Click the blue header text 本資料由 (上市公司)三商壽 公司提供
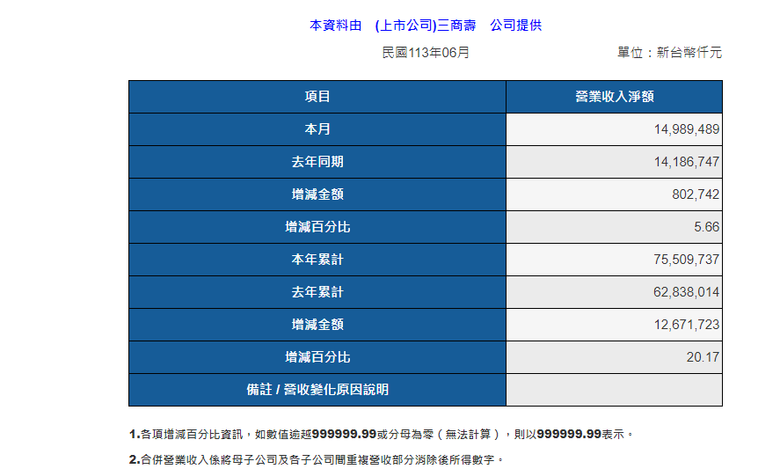The height and width of the screenshot is (469, 780). (425, 25)
